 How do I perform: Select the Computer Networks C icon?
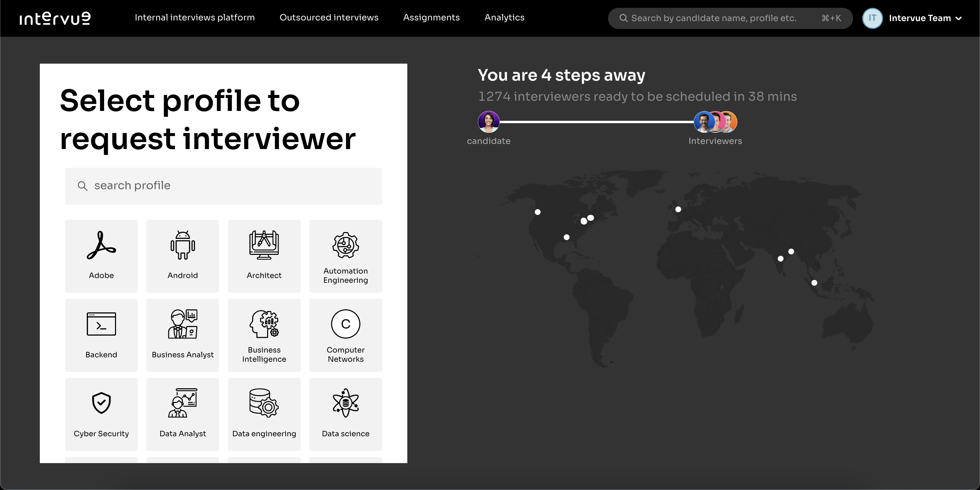[x=345, y=324]
